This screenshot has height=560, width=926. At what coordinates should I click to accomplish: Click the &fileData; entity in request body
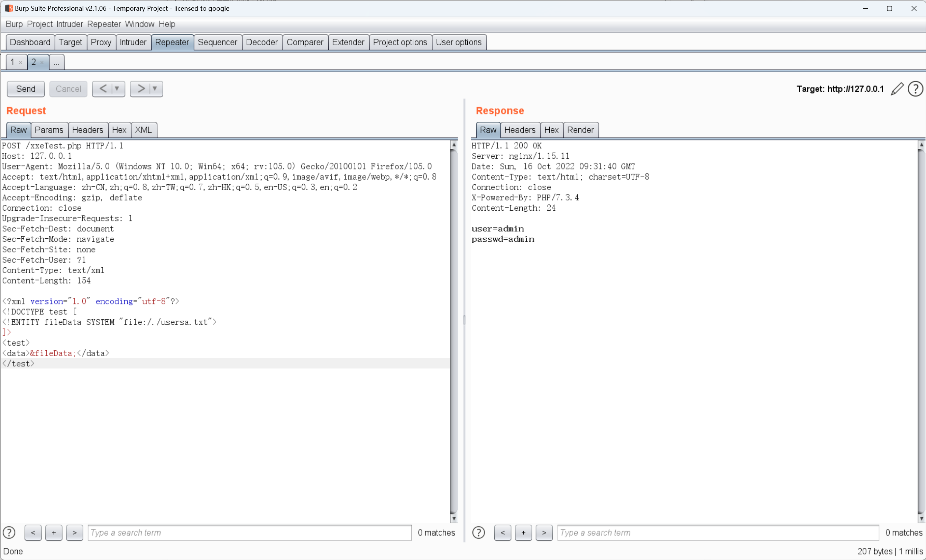tap(53, 353)
